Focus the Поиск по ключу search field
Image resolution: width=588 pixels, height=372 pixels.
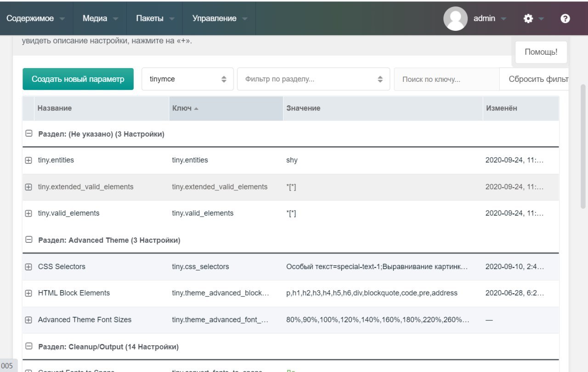pos(447,79)
